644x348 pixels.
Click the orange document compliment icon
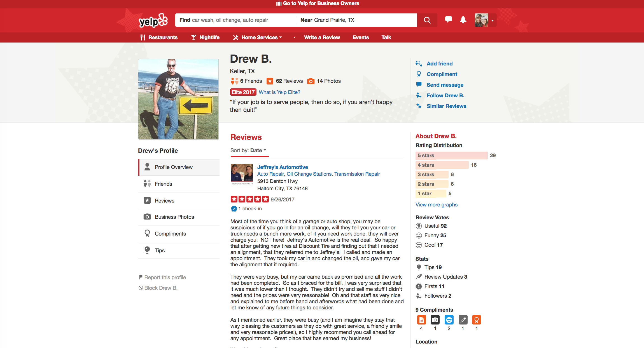pos(421,320)
